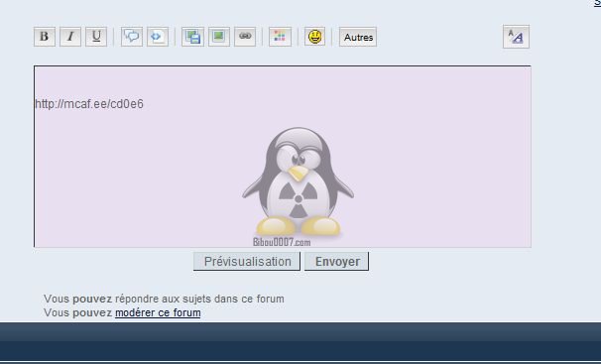The image size is (601, 364).
Task: Insert an image using the picture icon
Action: click(219, 37)
